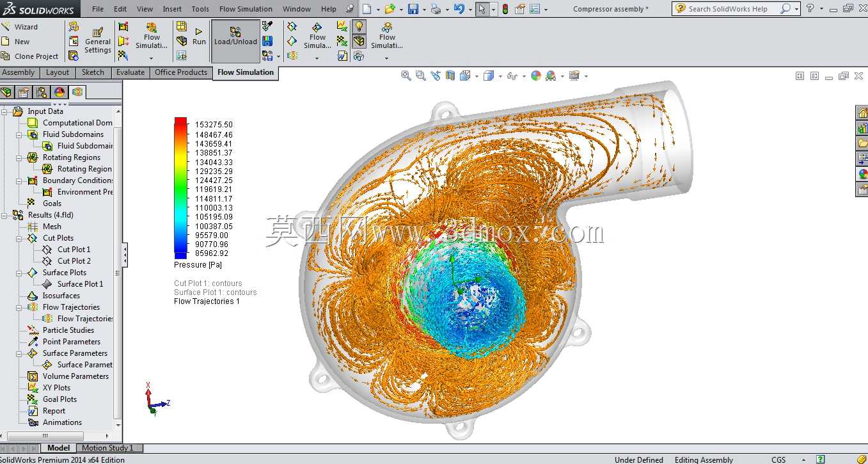Click the Surface Plot icon in the ribbon

292,41
